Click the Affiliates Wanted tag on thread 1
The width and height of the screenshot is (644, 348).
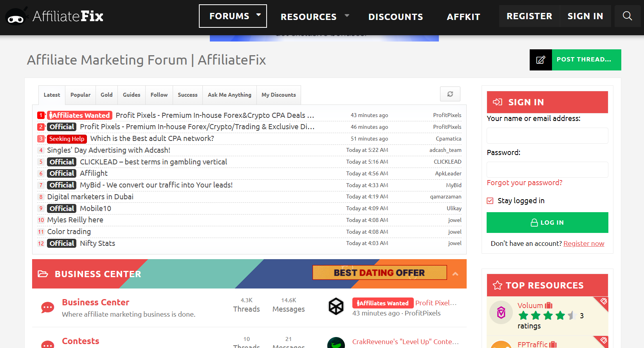79,115
